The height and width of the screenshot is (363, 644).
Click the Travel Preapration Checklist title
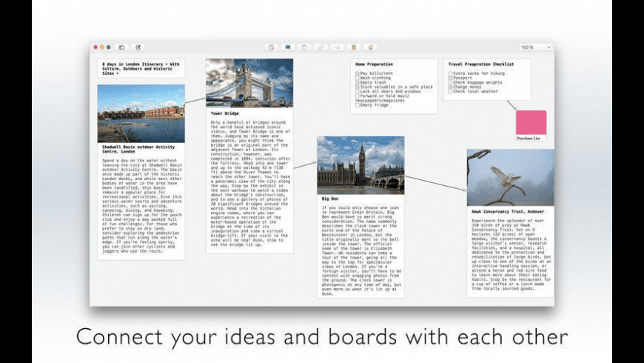pyautogui.click(x=481, y=64)
